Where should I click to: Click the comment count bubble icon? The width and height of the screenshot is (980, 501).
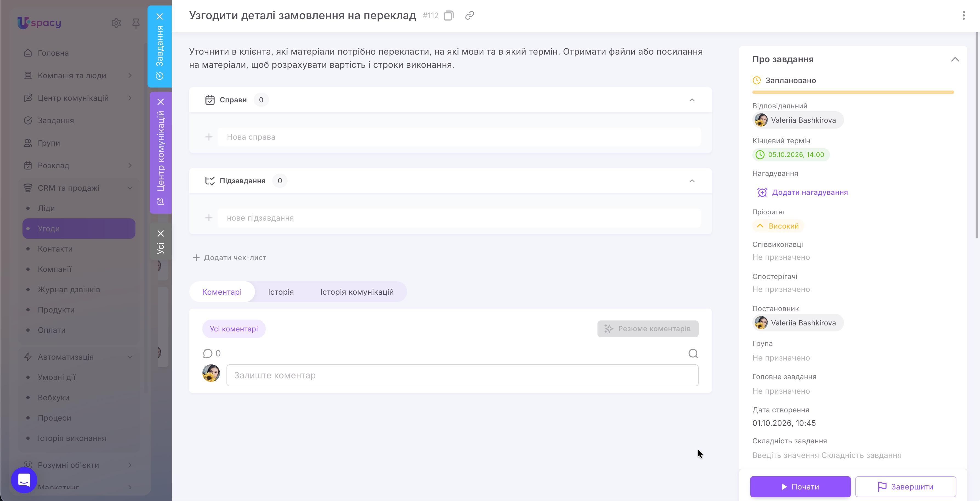pos(207,354)
